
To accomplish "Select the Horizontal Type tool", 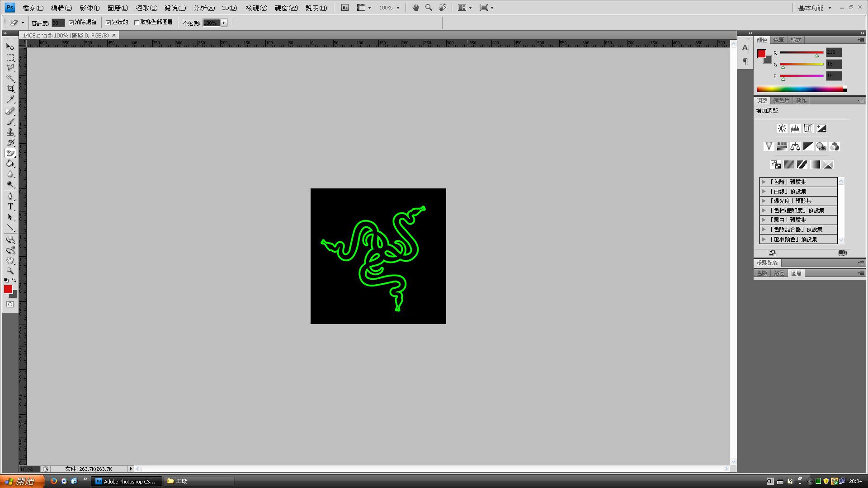I will point(10,206).
